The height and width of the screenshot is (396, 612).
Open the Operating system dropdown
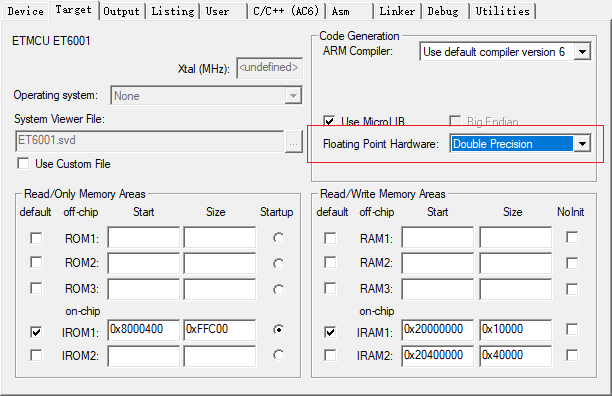click(206, 96)
